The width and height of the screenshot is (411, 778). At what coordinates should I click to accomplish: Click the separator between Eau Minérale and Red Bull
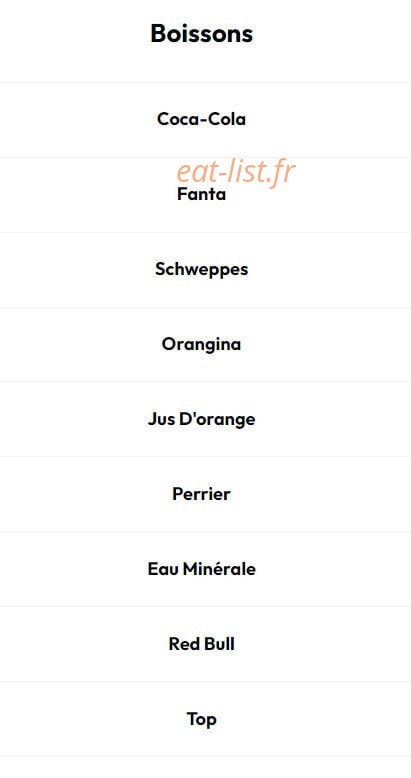click(206, 606)
